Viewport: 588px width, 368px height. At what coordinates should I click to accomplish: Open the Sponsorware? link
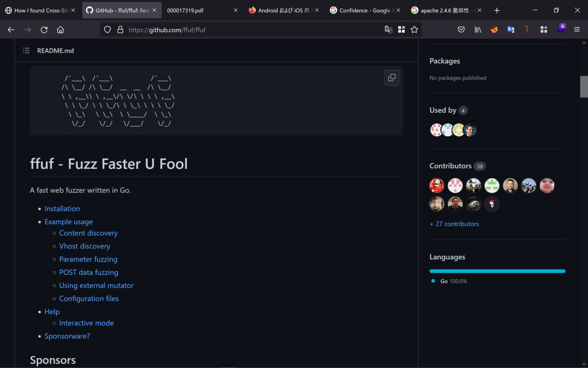pos(67,336)
